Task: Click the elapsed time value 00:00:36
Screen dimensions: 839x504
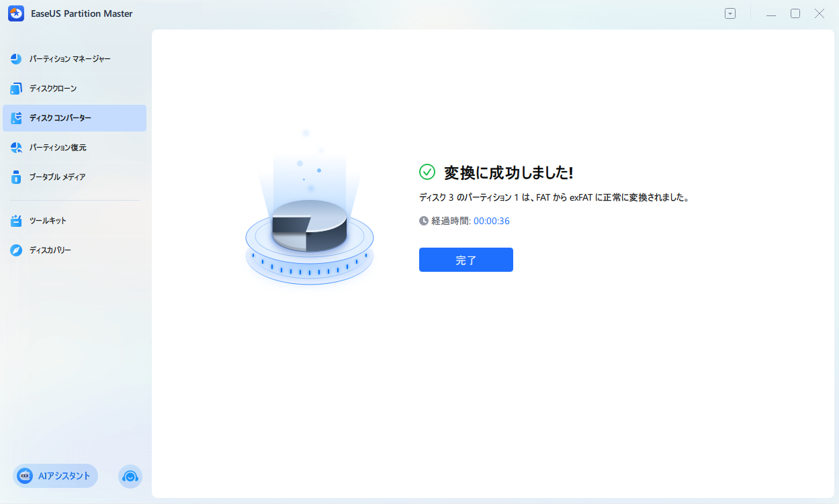Action: (x=492, y=220)
